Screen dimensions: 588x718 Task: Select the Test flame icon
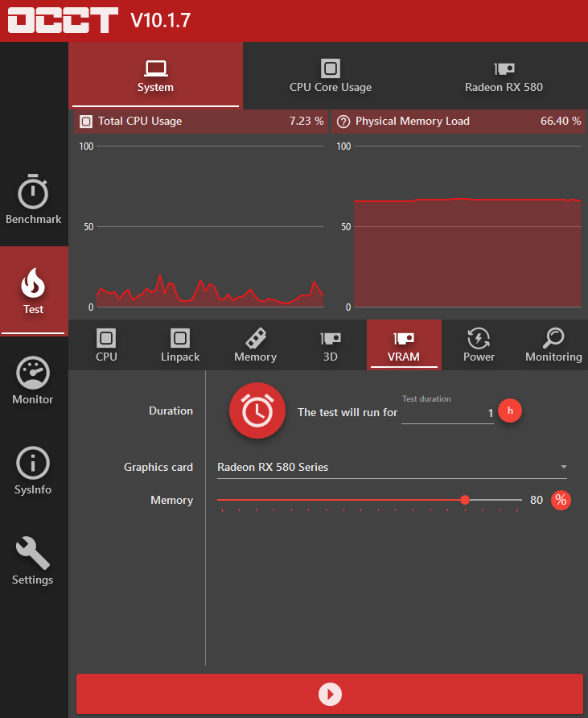pos(34,283)
